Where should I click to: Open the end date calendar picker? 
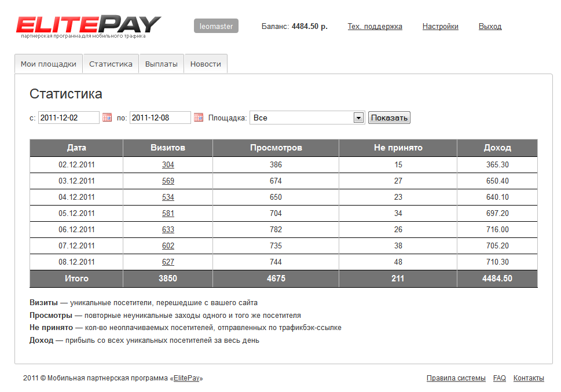199,118
